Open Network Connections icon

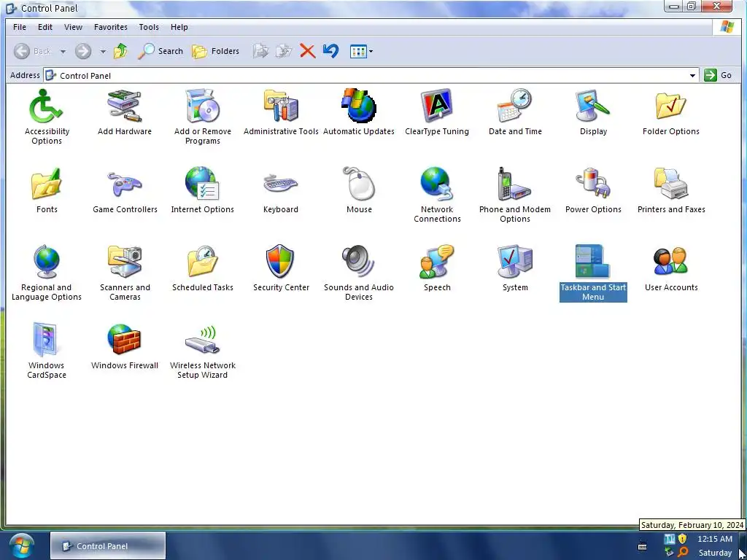pyautogui.click(x=437, y=195)
